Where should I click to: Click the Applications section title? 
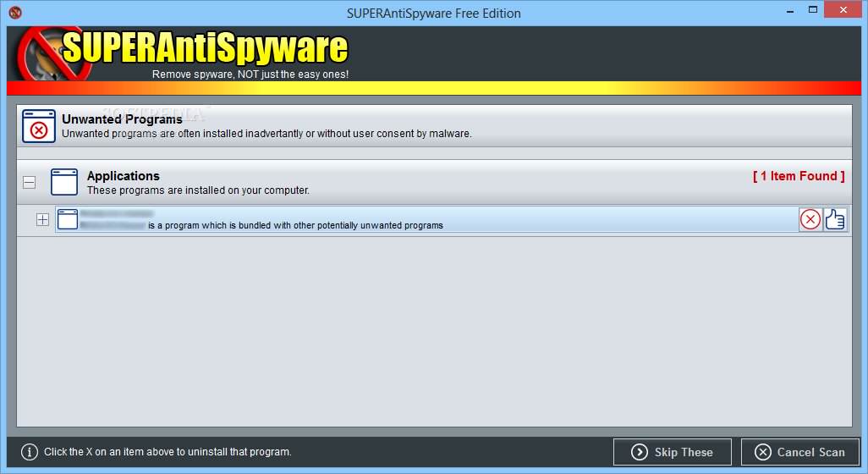coord(124,176)
